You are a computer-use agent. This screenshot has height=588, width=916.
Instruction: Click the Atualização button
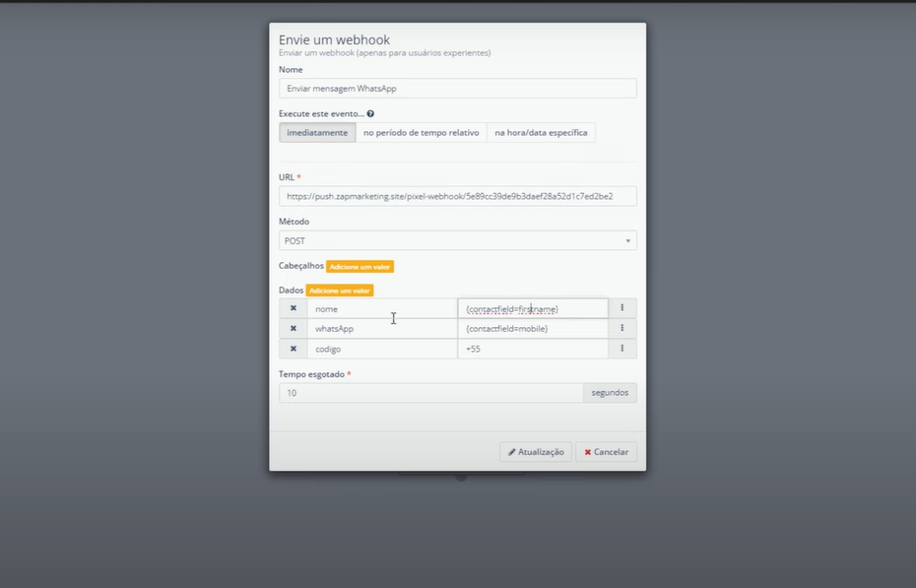coord(536,452)
